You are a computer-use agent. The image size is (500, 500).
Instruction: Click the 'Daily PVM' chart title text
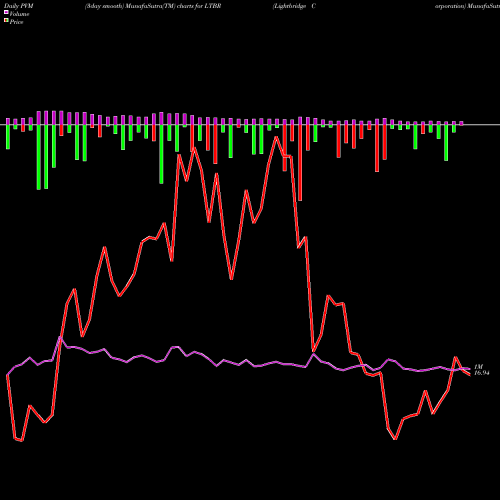point(19,6)
